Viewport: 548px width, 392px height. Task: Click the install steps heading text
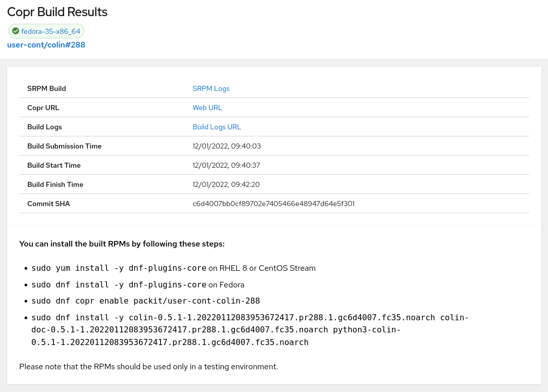point(122,244)
